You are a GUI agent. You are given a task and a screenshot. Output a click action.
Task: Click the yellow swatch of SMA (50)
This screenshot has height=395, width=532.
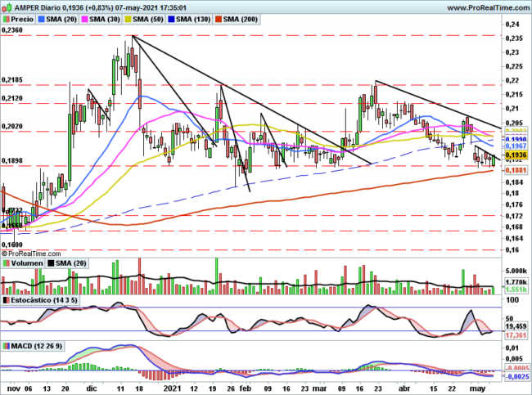128,20
